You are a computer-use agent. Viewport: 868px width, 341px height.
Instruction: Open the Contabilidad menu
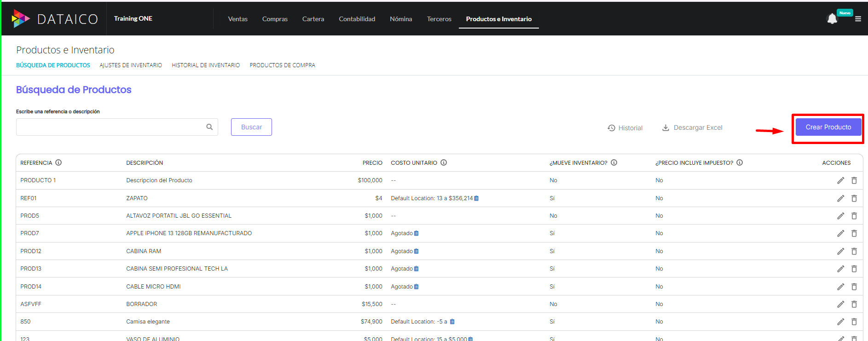[357, 19]
